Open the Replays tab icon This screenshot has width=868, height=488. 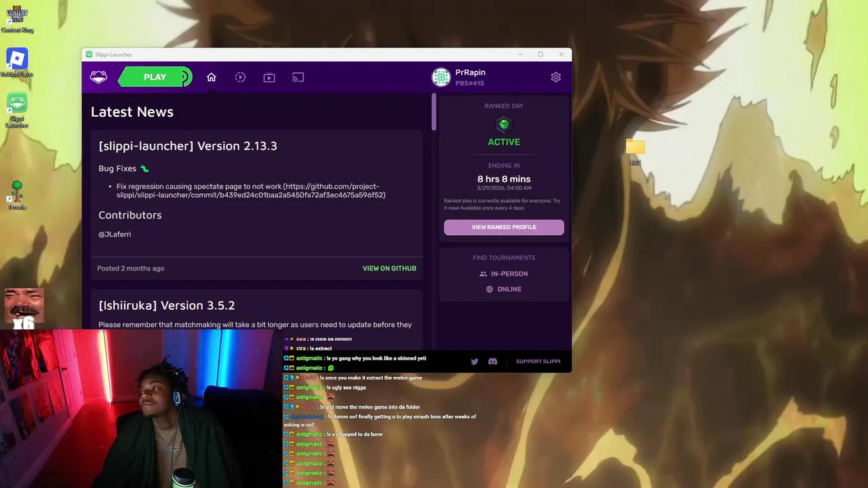point(240,77)
